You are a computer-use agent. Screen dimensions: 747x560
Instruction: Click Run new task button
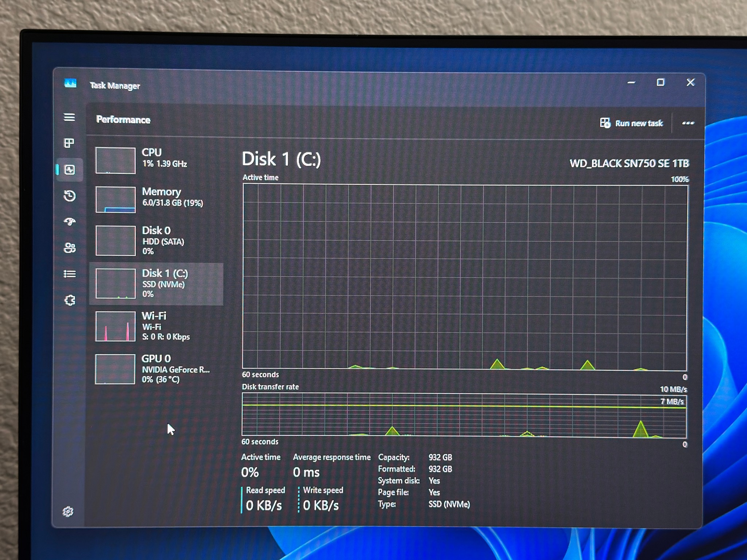click(x=631, y=123)
